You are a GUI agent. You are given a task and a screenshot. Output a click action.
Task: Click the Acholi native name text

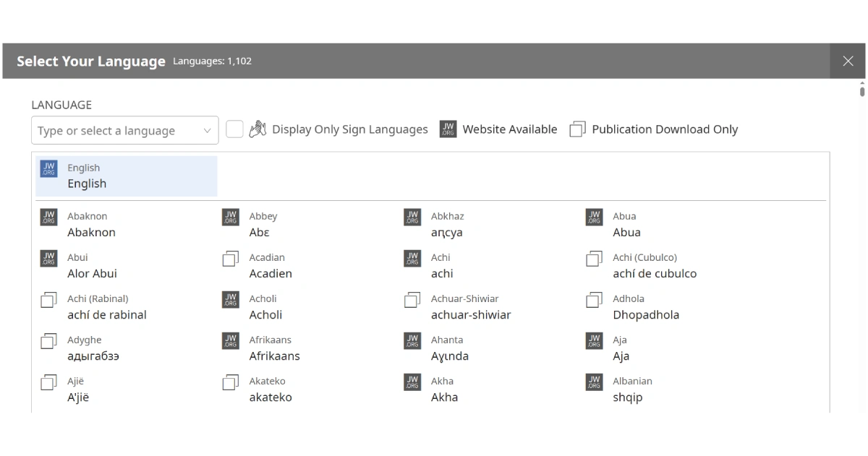265,315
